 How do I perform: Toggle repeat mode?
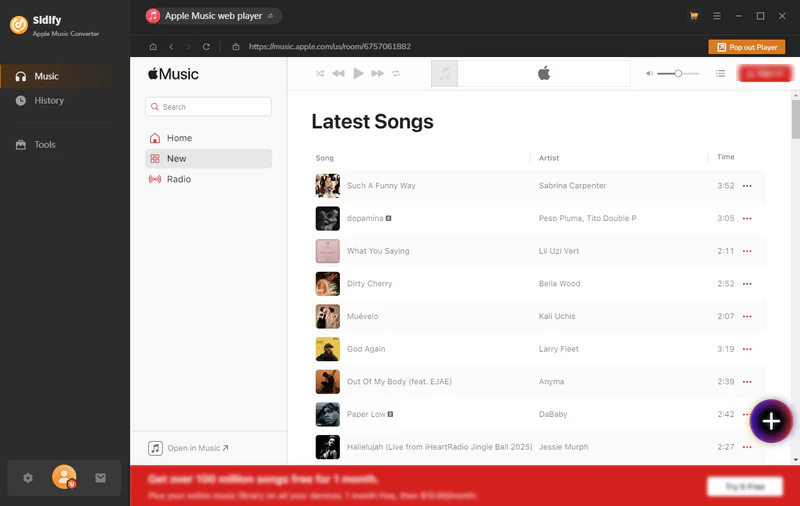tap(396, 73)
